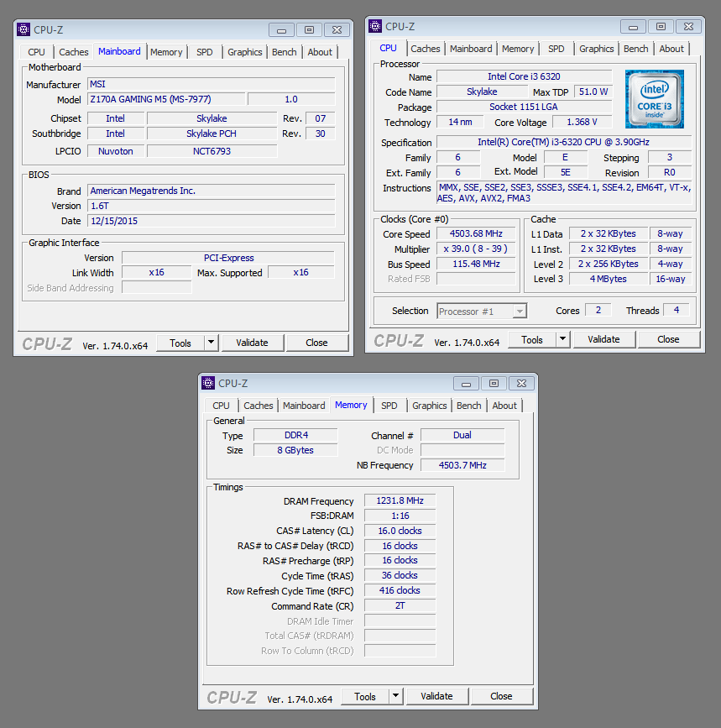Open Graphics tab in Memory window
Viewport: 721px width, 728px height.
[429, 406]
